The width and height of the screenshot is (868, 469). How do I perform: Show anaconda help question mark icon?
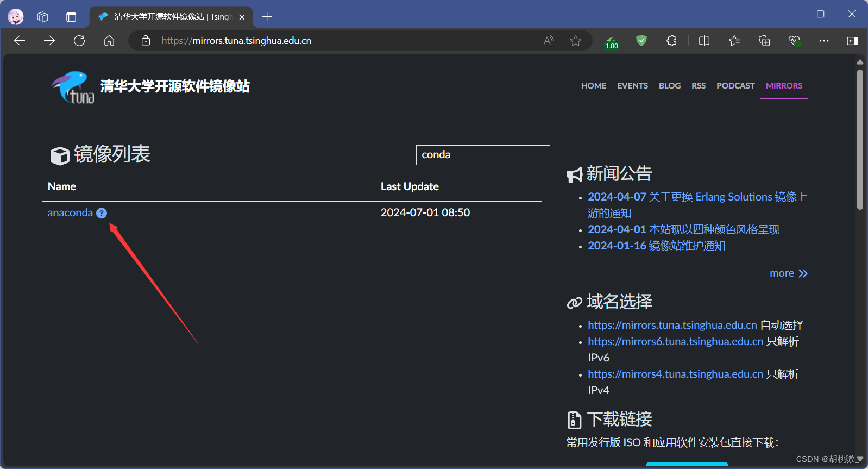point(102,213)
